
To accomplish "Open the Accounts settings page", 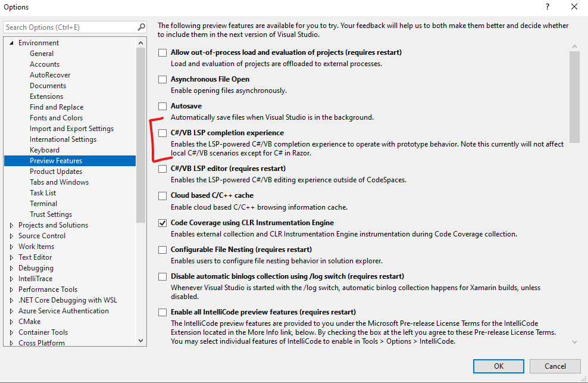I will 45,64.
